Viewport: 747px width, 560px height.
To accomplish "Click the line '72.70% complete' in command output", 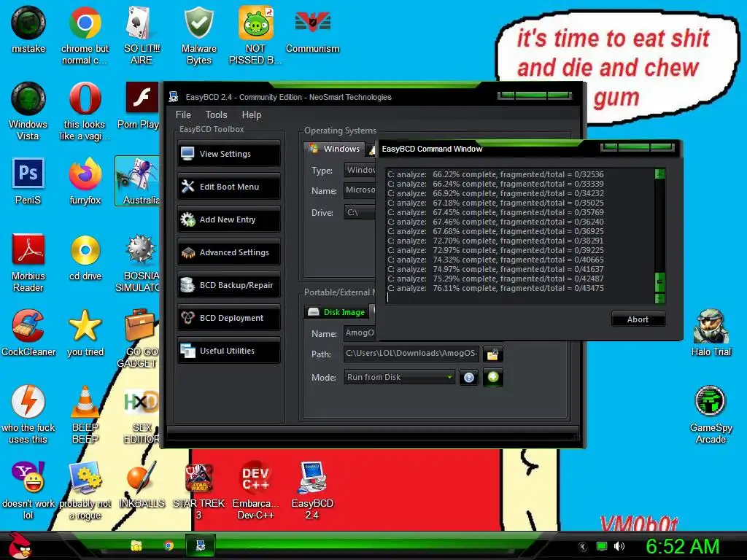I will coord(495,241).
